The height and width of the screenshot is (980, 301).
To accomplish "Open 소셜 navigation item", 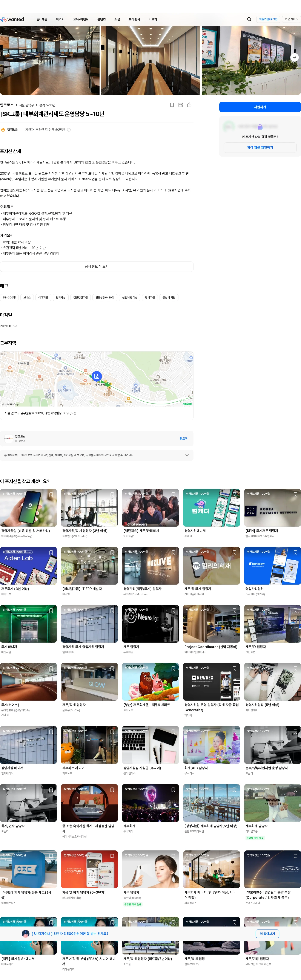I will (x=117, y=19).
